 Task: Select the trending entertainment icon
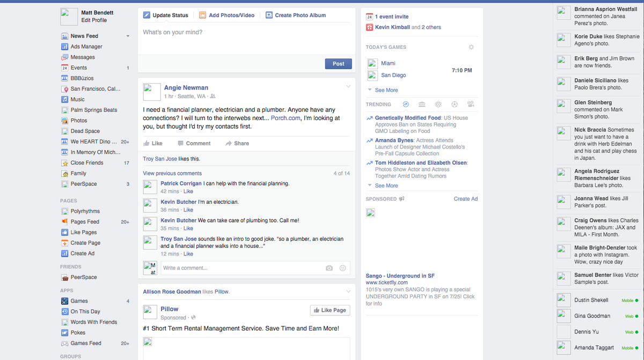471,105
